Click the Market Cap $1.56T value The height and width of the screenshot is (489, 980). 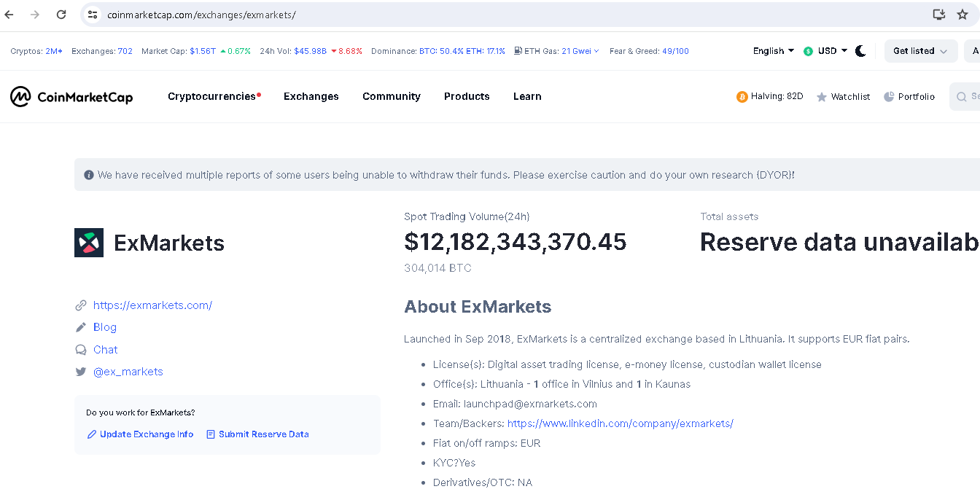pos(203,51)
